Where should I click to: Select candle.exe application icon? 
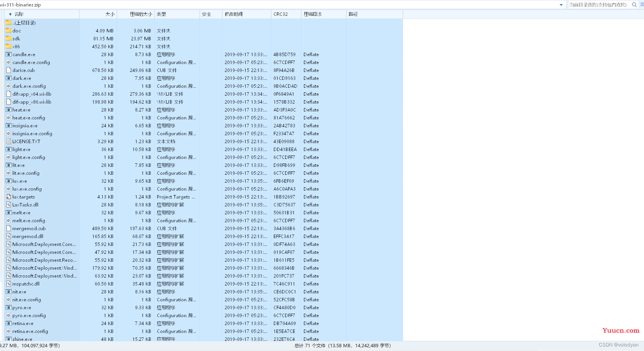click(9, 54)
